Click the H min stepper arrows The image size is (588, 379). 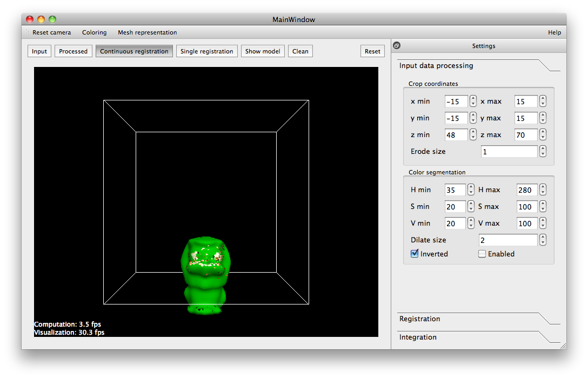[471, 189]
